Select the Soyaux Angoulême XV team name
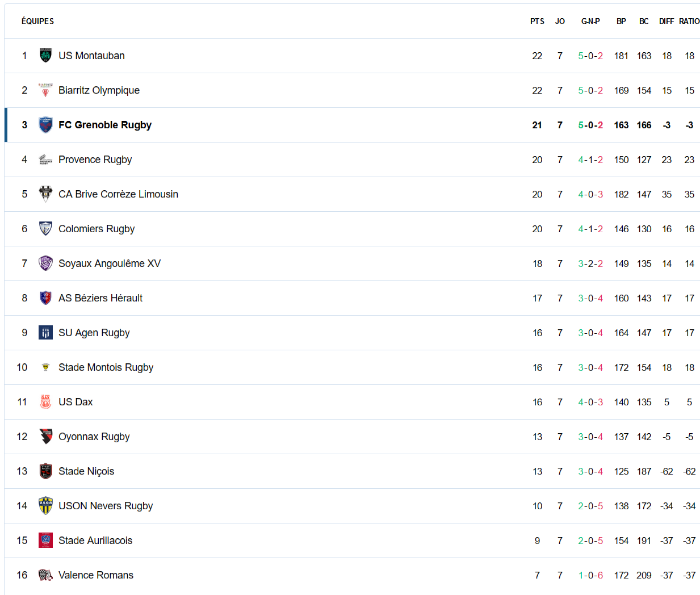The height and width of the screenshot is (595, 700). pos(110,263)
